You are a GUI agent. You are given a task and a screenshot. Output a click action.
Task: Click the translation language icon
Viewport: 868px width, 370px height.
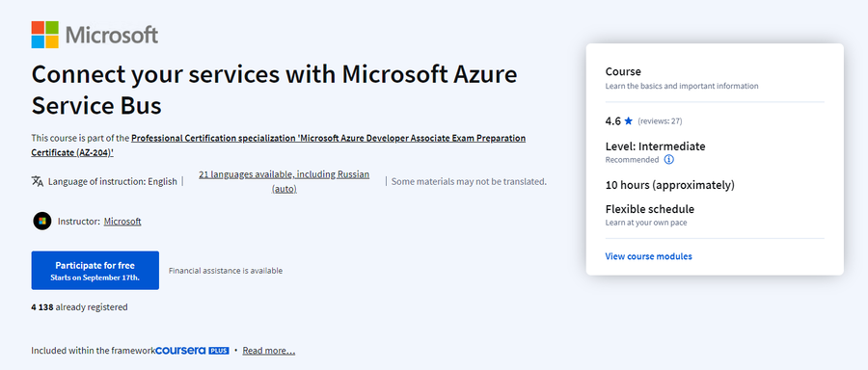coord(37,181)
